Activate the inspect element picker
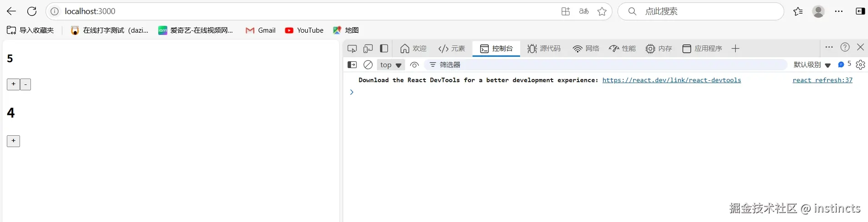Screen dimensions: 868x222 (352, 49)
